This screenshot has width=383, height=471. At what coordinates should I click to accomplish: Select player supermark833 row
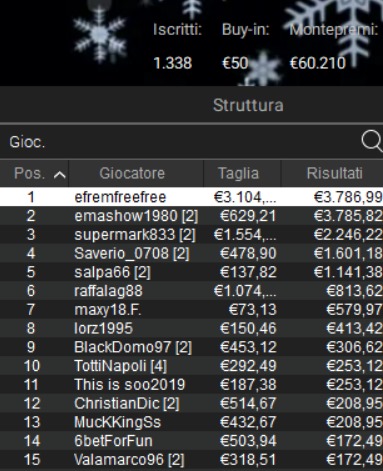pyautogui.click(x=191, y=234)
